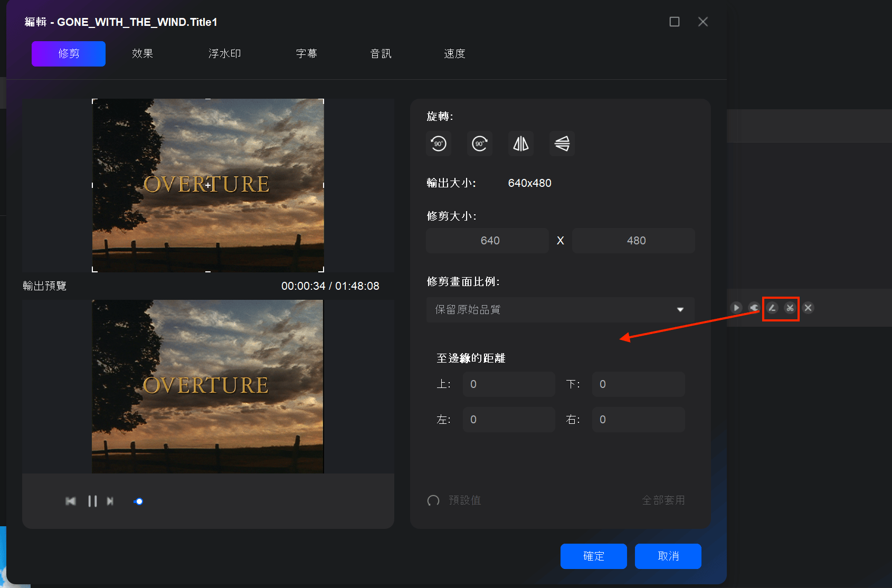Cancel edits with 取消 button
The image size is (892, 588).
click(x=668, y=556)
